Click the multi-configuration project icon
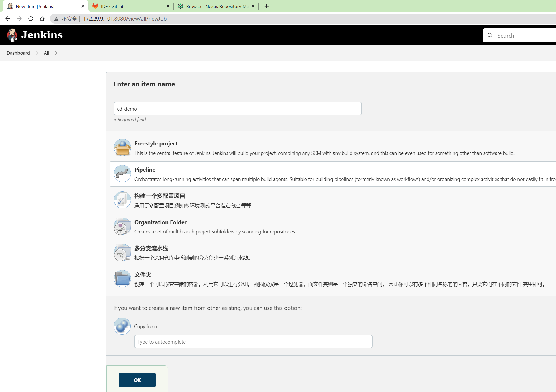 [122, 200]
